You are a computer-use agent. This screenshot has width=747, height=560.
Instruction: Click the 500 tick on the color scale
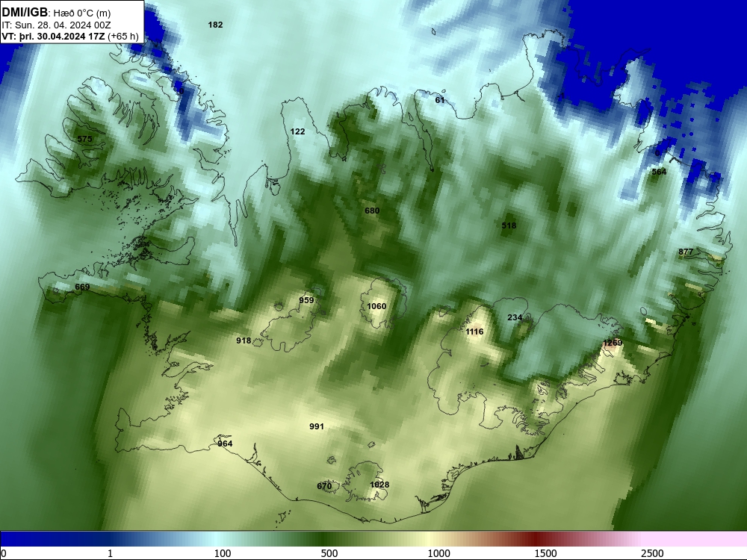(329, 553)
